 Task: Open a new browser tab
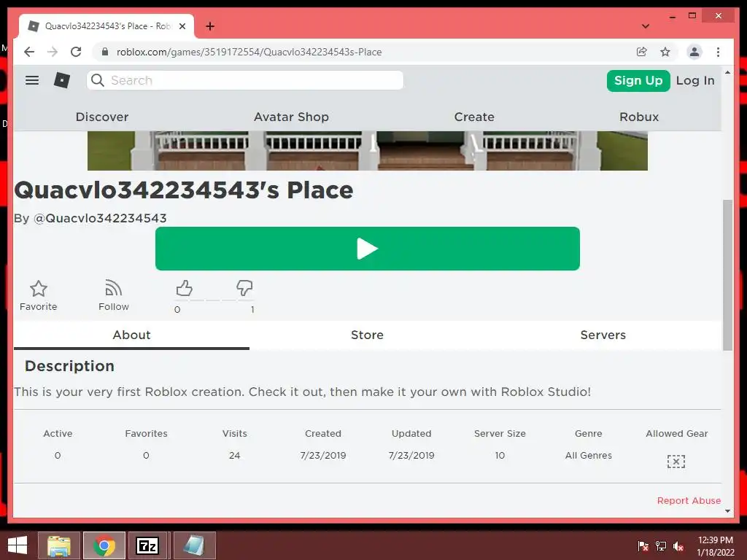coord(210,26)
